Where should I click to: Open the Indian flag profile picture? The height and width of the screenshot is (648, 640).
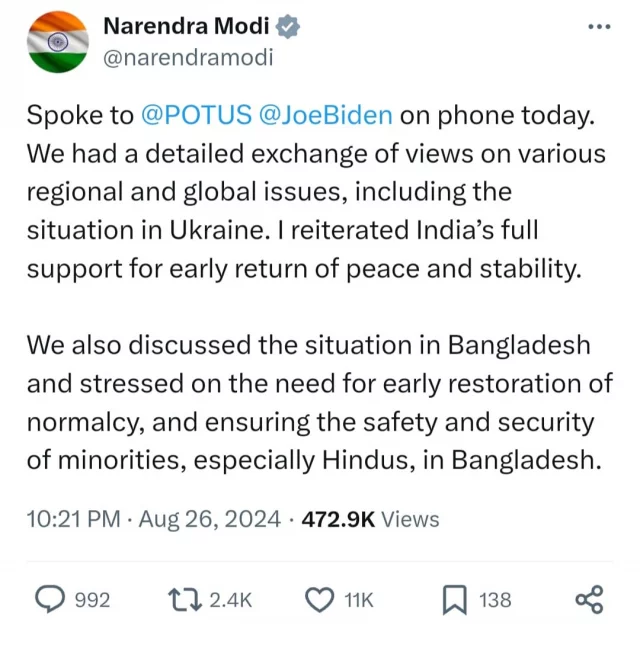tap(55, 42)
